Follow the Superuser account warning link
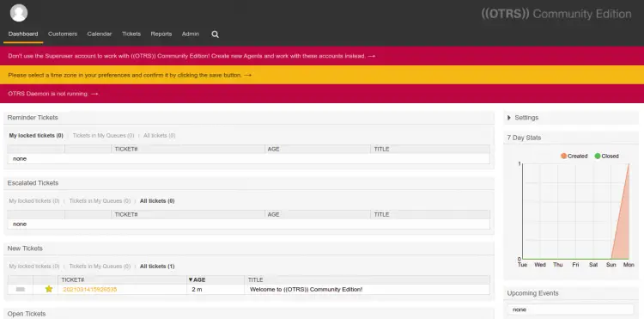Image resolution: width=644 pixels, height=319 pixels. tap(191, 56)
